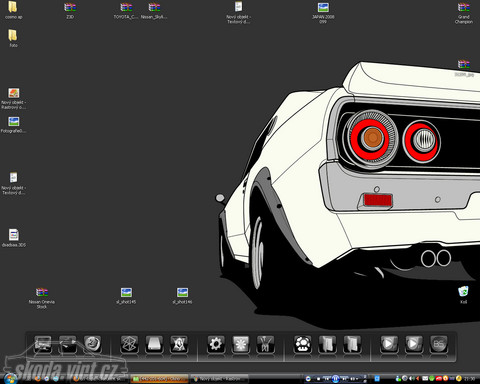This screenshot has width=480, height=384.
Task: Click the system tray clock 21:30
Action: 470,379
